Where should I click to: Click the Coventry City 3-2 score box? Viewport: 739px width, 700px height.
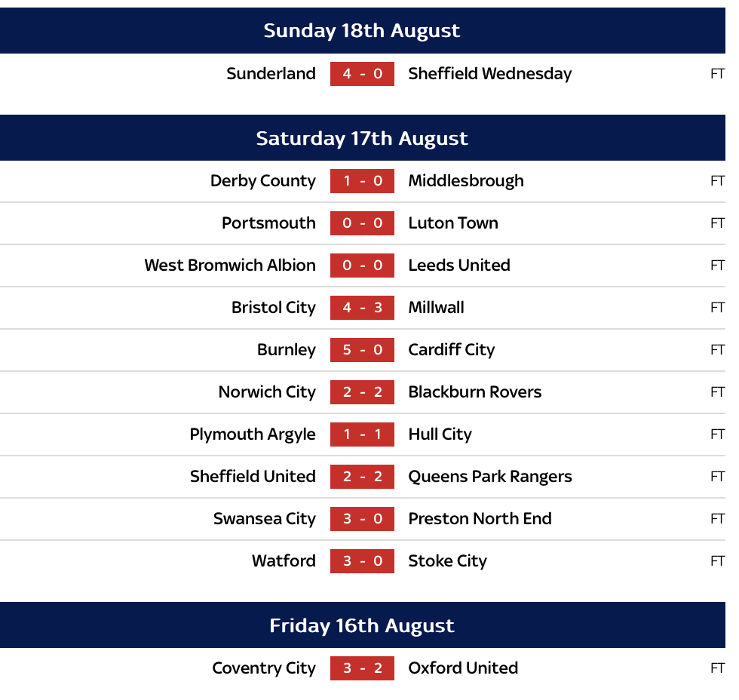tap(362, 668)
